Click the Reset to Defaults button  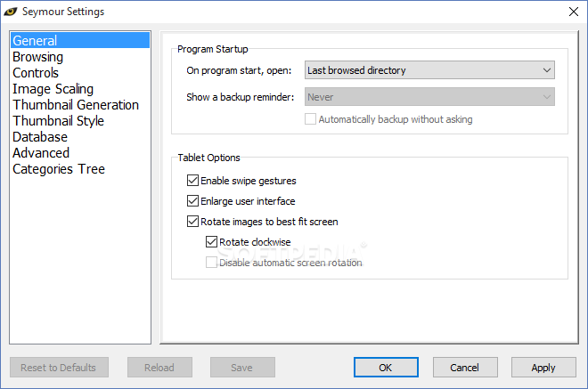pos(59,368)
